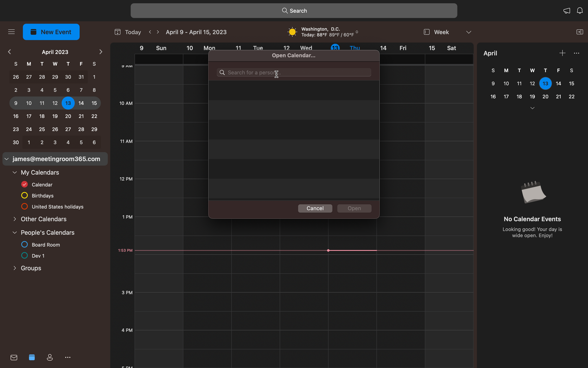
Task: Go to next week arrow
Action: click(158, 32)
